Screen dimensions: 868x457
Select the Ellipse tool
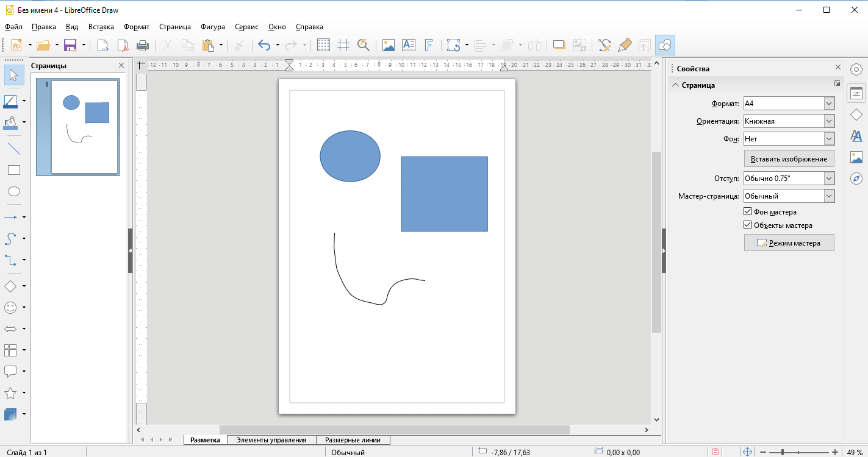13,191
